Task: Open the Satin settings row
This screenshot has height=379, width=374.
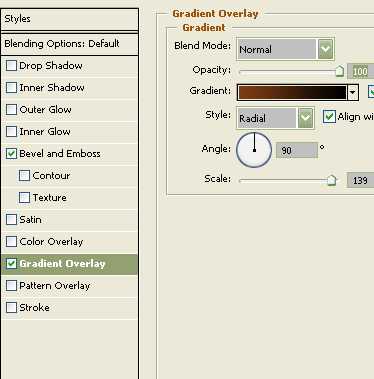Action: pos(70,220)
